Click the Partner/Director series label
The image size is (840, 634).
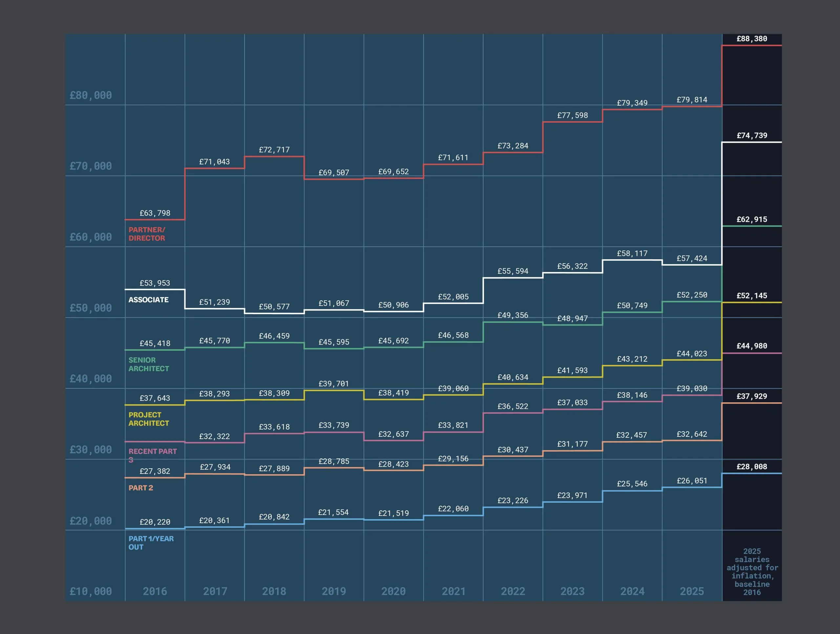coord(147,234)
